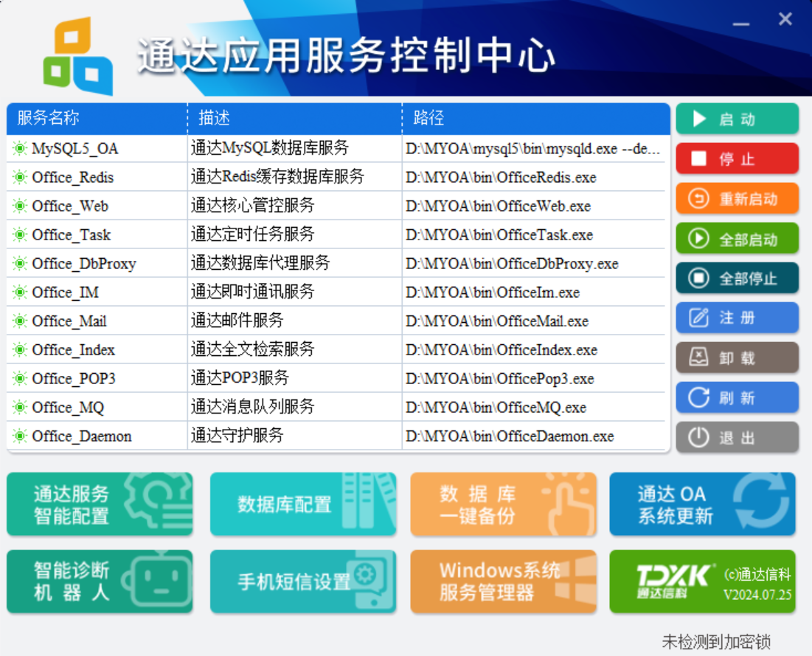Click the play-circle icon on 全部启动

698,239
